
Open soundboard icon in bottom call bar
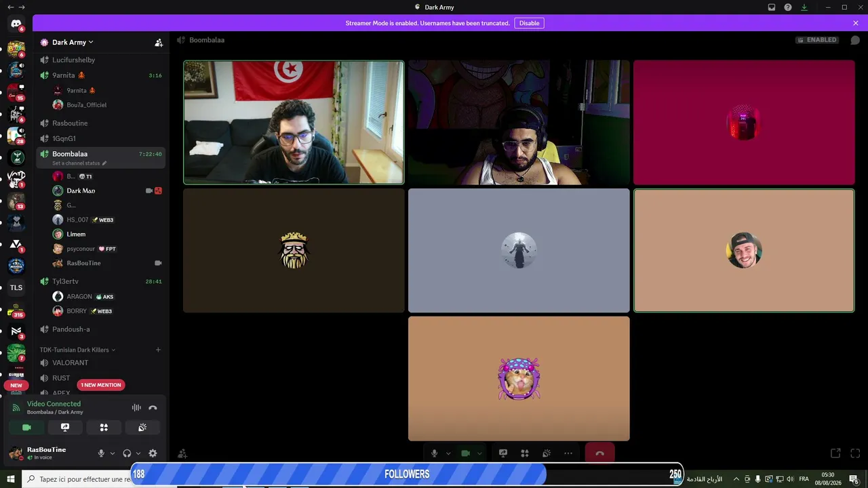(547, 453)
